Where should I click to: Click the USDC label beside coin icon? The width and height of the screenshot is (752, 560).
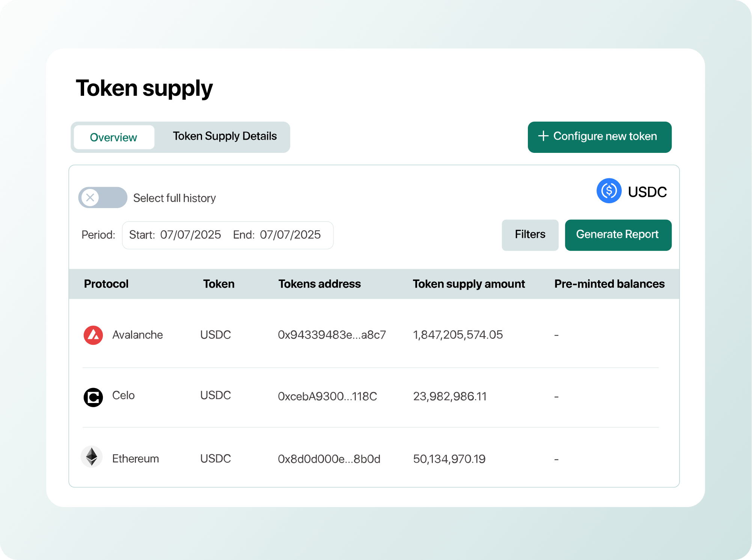tap(647, 192)
